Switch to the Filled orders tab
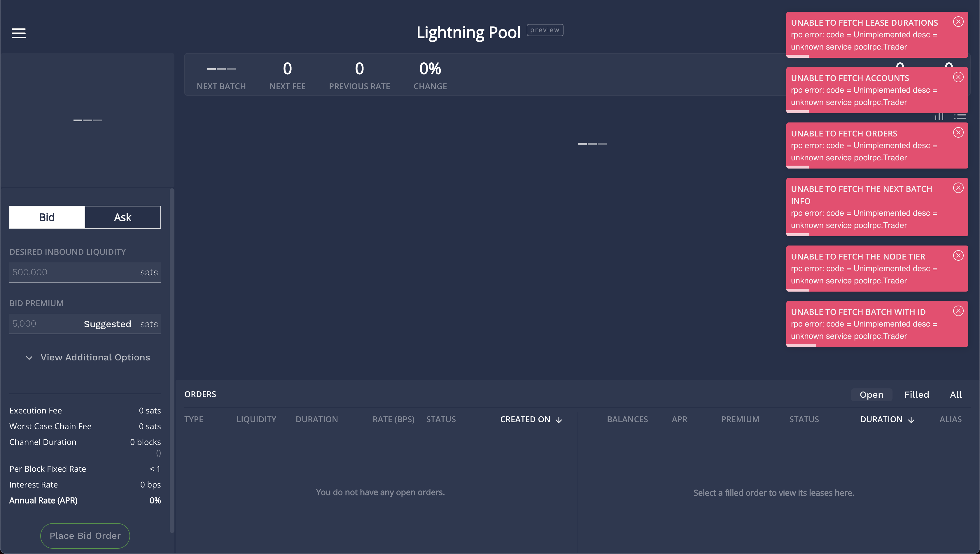This screenshot has height=554, width=980. tap(916, 395)
